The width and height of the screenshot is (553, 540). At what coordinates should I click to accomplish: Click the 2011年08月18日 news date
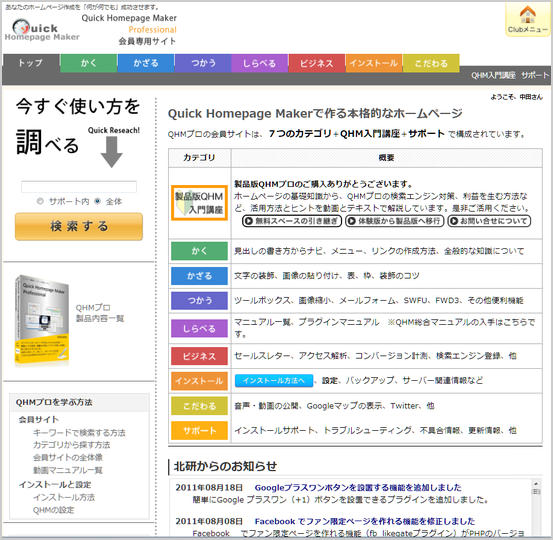(209, 488)
